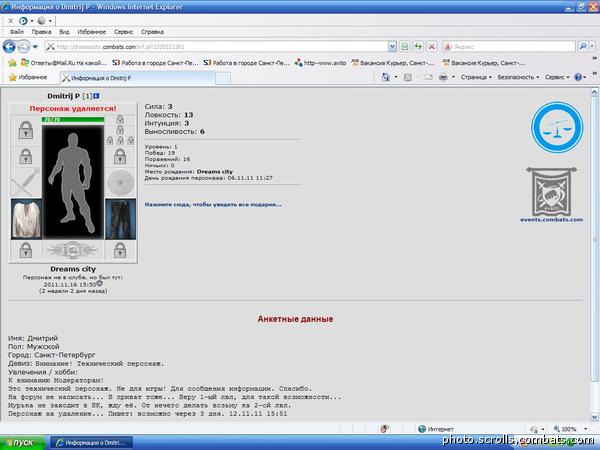This screenshot has height=450, width=600.
Task: Click the page scrollbar down arrow
Action: tap(595, 417)
